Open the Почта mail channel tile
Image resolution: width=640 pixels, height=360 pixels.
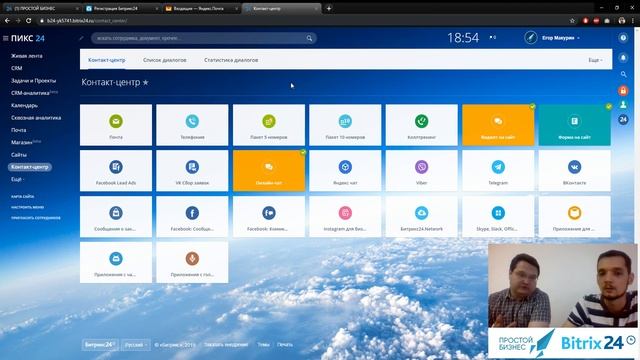coord(116,125)
